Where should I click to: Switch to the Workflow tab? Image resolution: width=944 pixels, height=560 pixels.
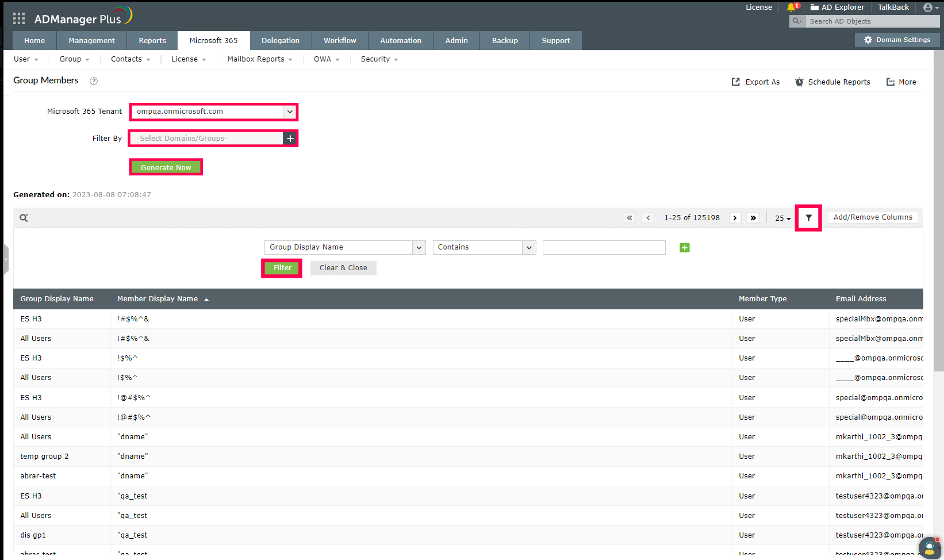click(340, 41)
